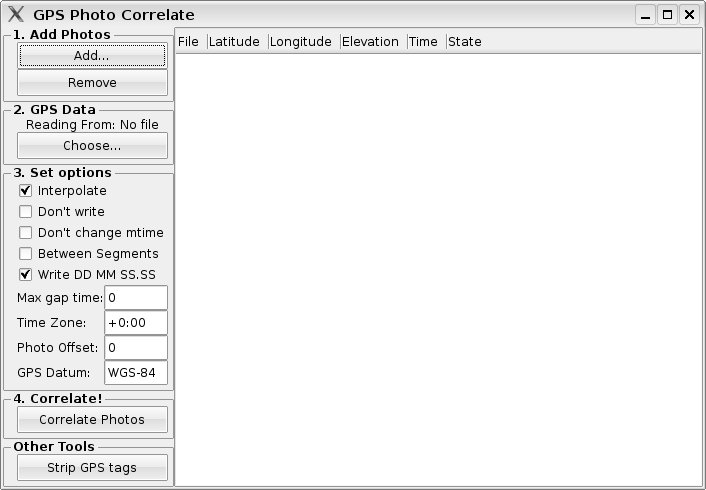Select the Elevation column header
The width and height of the screenshot is (706, 490).
[372, 42]
